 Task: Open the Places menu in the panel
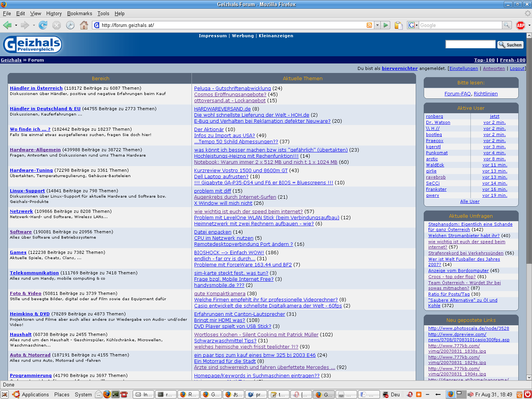pos(62,394)
